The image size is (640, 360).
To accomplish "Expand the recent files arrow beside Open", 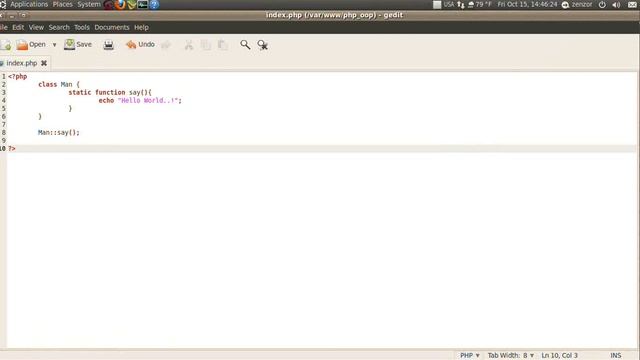I will tap(54, 45).
